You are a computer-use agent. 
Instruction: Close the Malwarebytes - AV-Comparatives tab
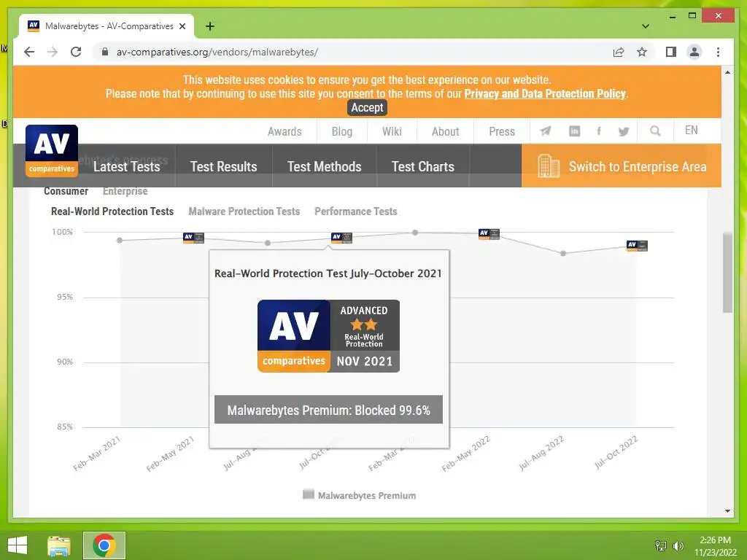pos(182,26)
